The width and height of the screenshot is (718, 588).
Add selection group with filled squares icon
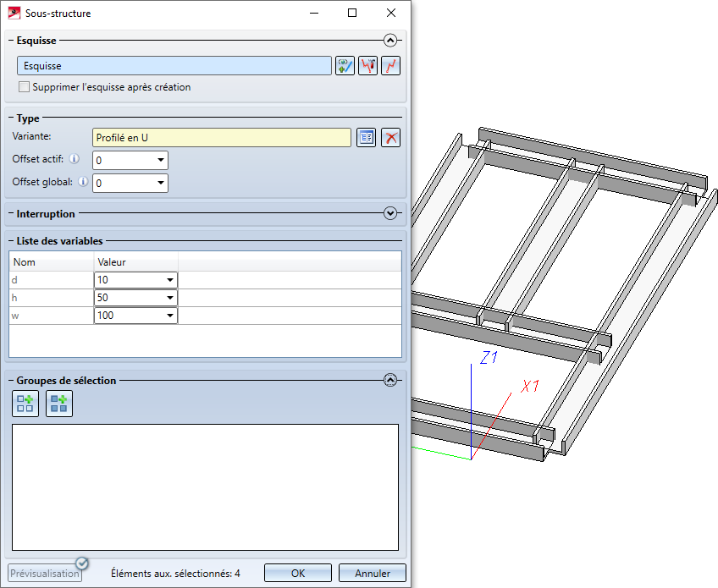pos(59,404)
